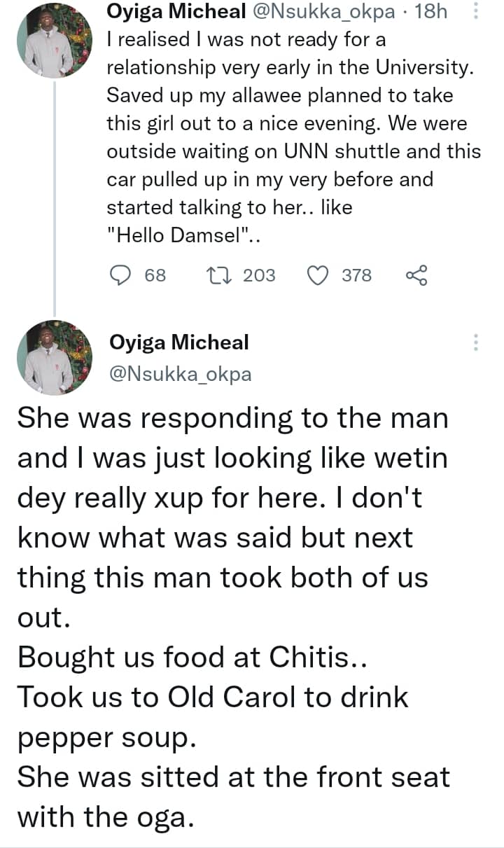The width and height of the screenshot is (504, 848).
Task: Click the reply speech bubble icon
Action: (122, 275)
